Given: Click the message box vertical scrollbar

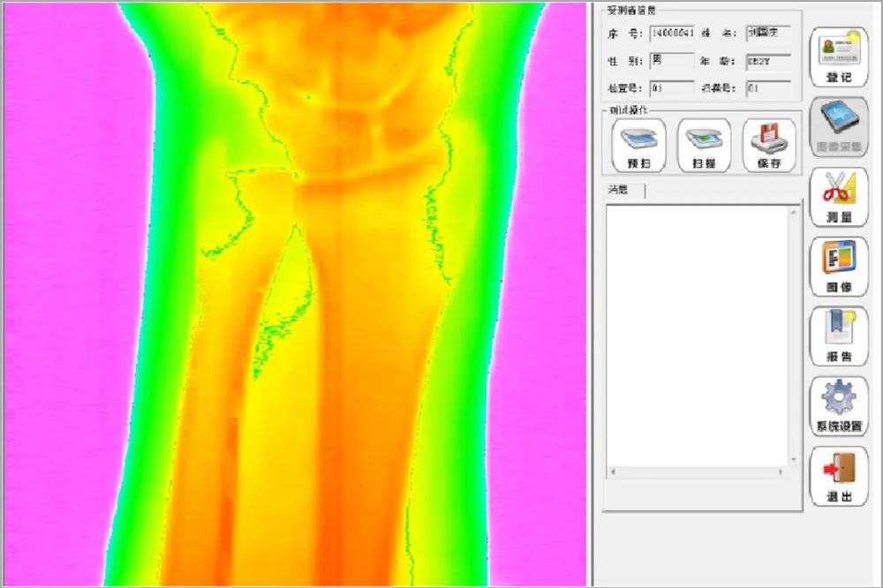Looking at the screenshot, I should coord(794,335).
